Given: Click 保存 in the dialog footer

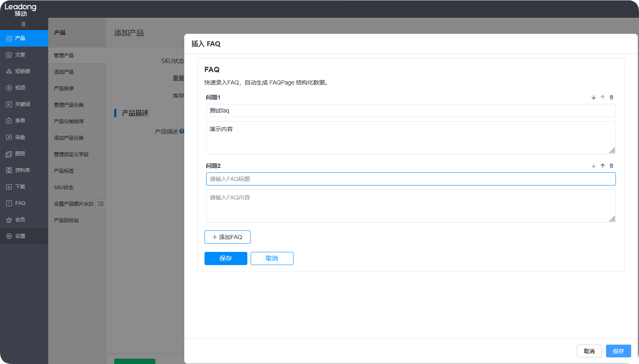Looking at the screenshot, I should pos(618,351).
